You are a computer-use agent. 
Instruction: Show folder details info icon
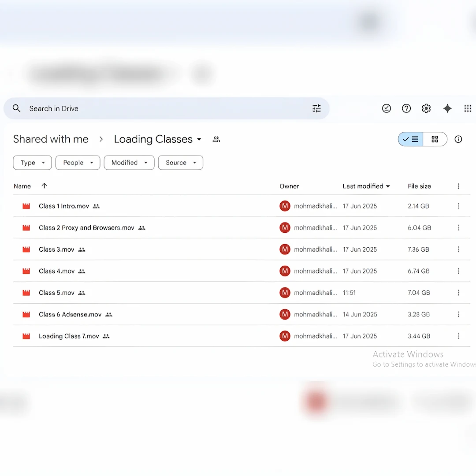458,139
